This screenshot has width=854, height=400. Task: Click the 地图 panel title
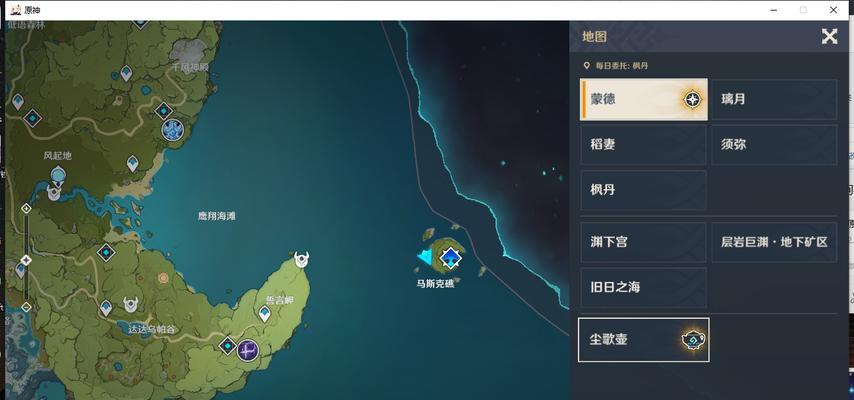click(x=594, y=37)
